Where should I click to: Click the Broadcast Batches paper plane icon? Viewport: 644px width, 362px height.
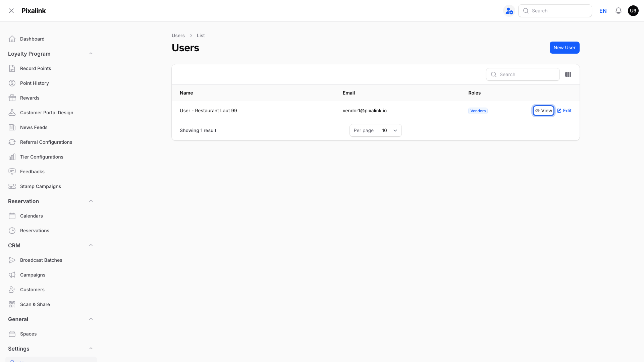click(12, 260)
